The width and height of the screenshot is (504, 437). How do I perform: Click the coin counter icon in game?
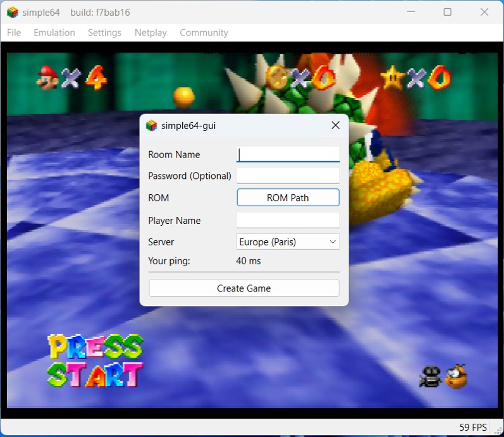[x=277, y=77]
